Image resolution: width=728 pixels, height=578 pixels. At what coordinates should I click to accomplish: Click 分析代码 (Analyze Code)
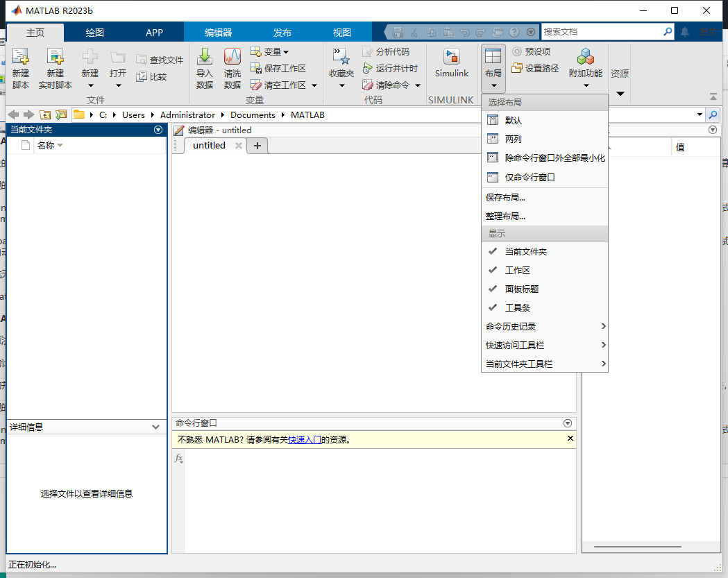(x=386, y=51)
